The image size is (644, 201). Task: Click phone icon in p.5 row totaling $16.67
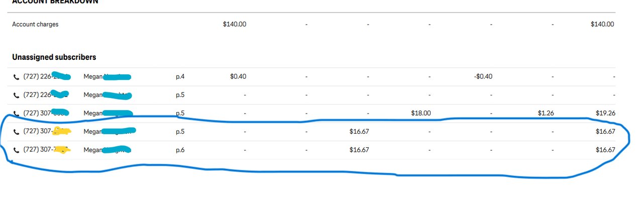coord(16,132)
